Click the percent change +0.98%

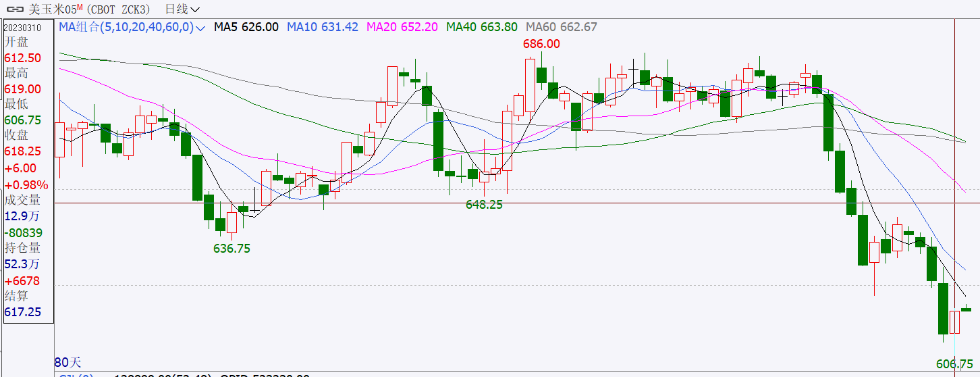click(x=26, y=184)
